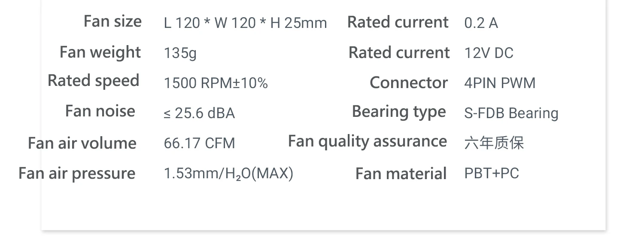Select the 4PIN PWM value

(x=500, y=83)
